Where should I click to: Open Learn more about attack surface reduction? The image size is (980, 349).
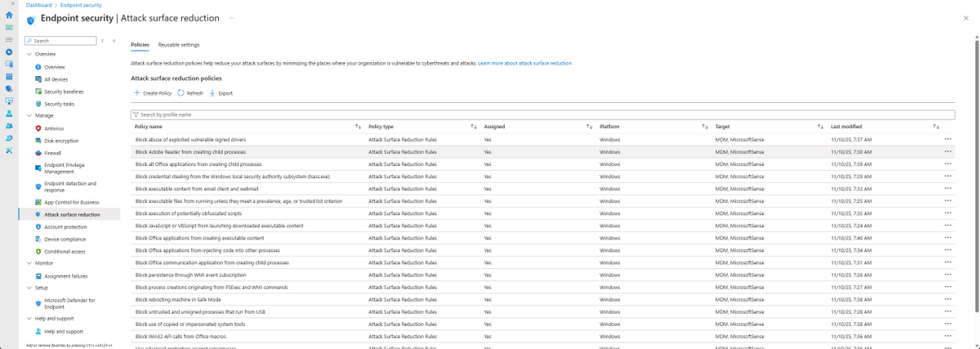(x=525, y=63)
